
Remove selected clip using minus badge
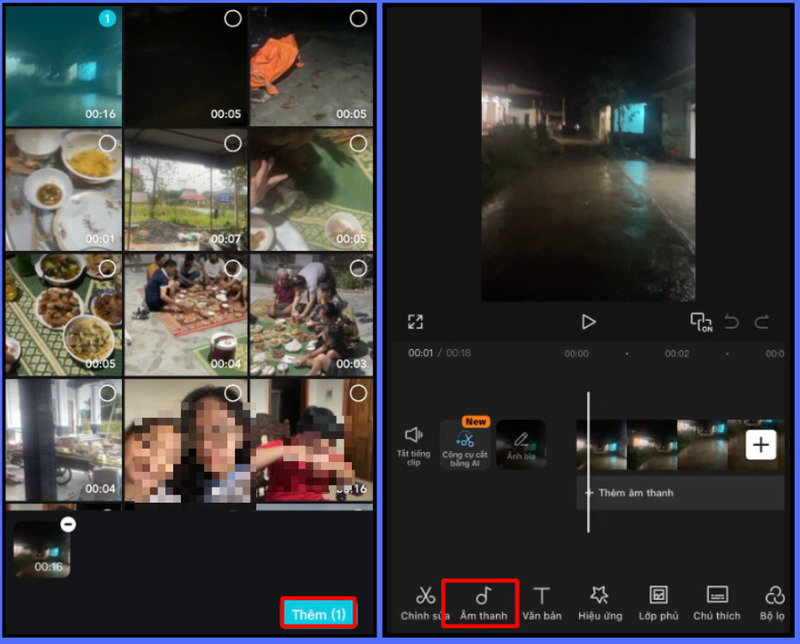67,524
